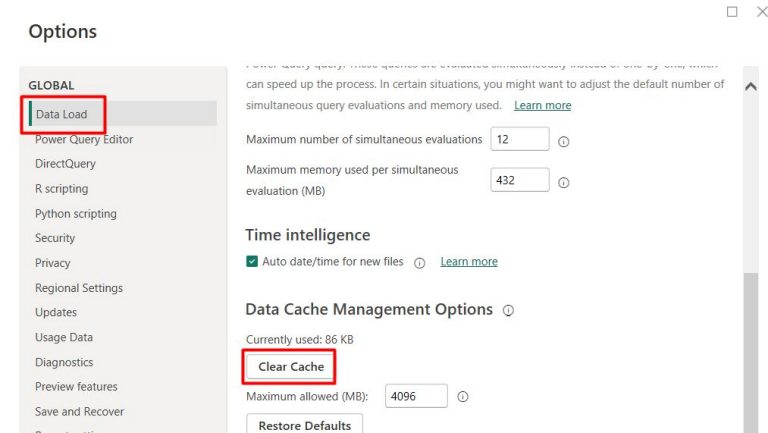The image size is (768, 433).
Task: Click info icon beside Data Cache Management Options
Action: pos(508,311)
